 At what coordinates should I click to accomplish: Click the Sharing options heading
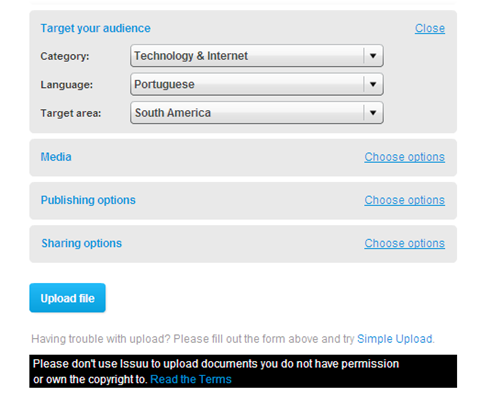82,243
